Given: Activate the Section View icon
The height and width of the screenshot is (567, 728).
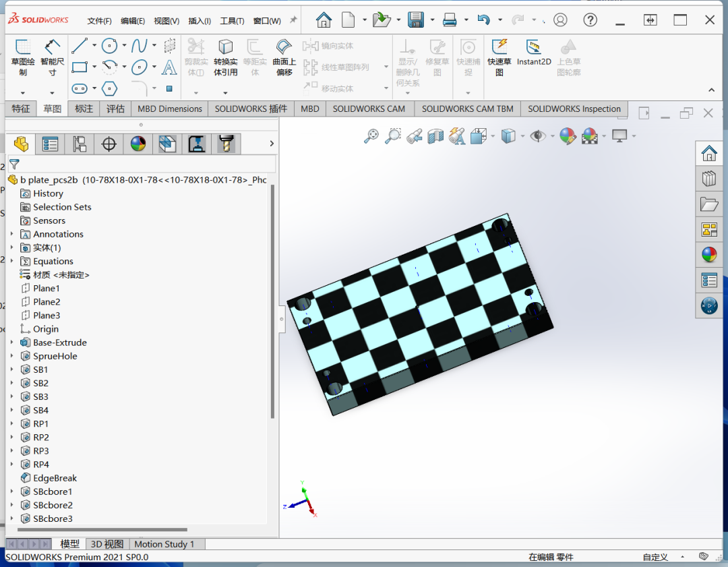Looking at the screenshot, I should [435, 137].
